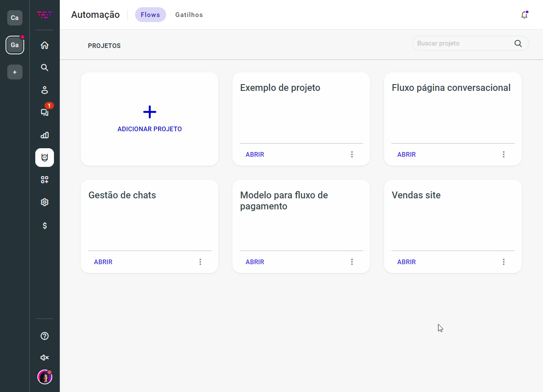Select the Ga workspace
The height and width of the screenshot is (392, 543).
point(15,45)
